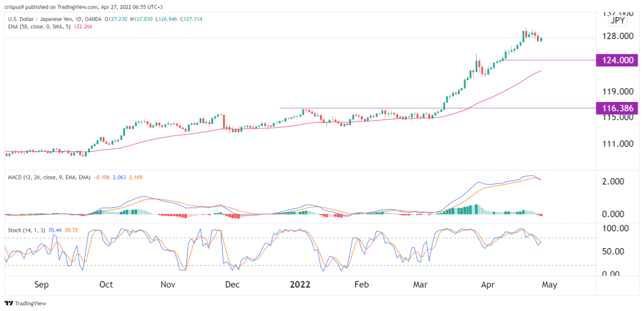Image resolution: width=644 pixels, height=311 pixels.
Task: Click the MACD histogram value -0.106
Action: [x=101, y=177]
